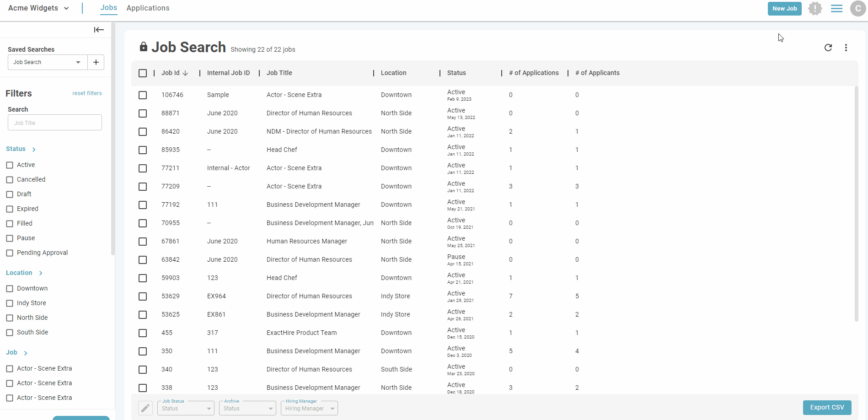Check the South Side location filter

10,333
